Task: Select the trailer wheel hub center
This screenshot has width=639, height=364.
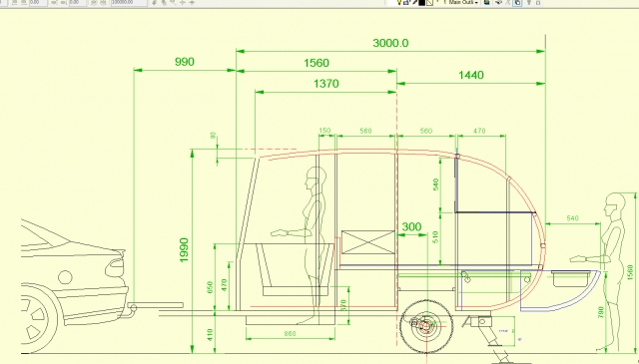Action: [426, 326]
